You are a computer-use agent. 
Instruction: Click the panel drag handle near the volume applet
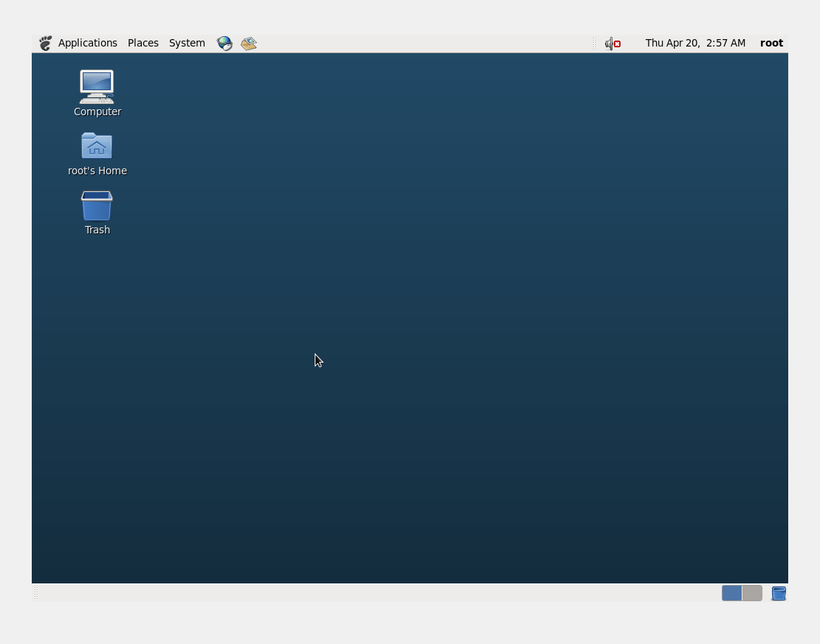pyautogui.click(x=595, y=43)
